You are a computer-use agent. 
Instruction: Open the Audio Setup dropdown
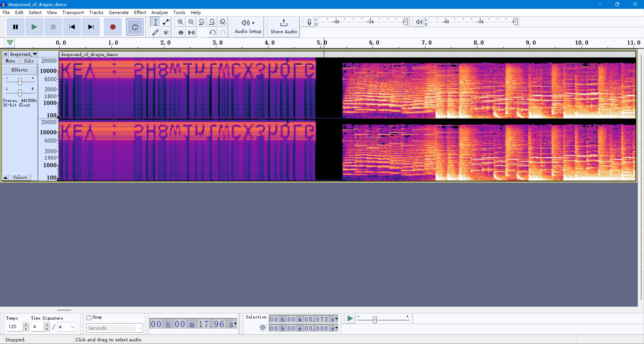click(248, 27)
